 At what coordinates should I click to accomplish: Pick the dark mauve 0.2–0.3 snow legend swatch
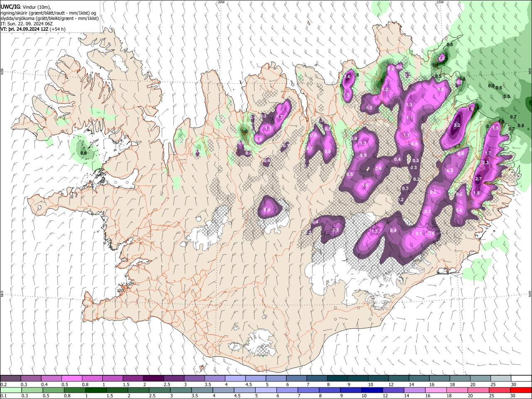tap(10, 379)
